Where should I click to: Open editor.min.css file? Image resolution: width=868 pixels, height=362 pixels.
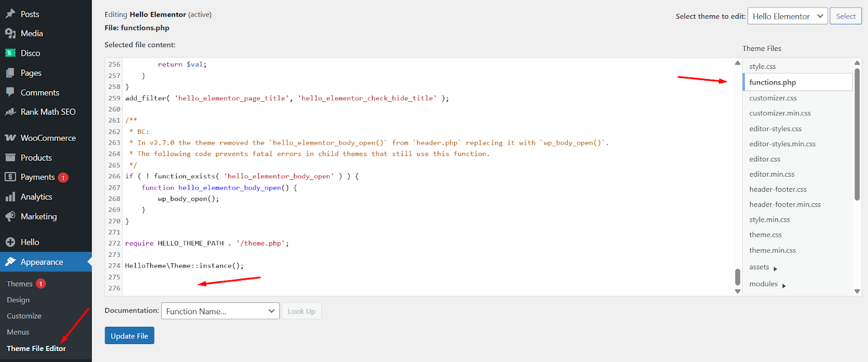pos(771,174)
